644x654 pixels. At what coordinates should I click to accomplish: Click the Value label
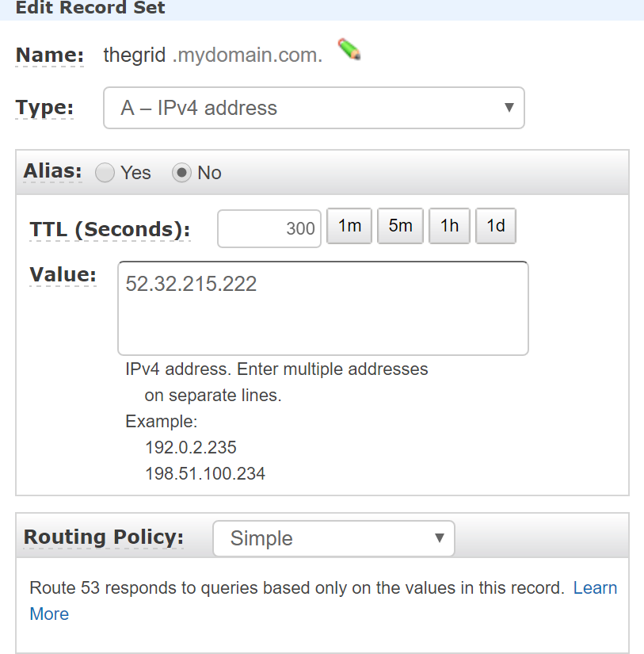click(63, 275)
